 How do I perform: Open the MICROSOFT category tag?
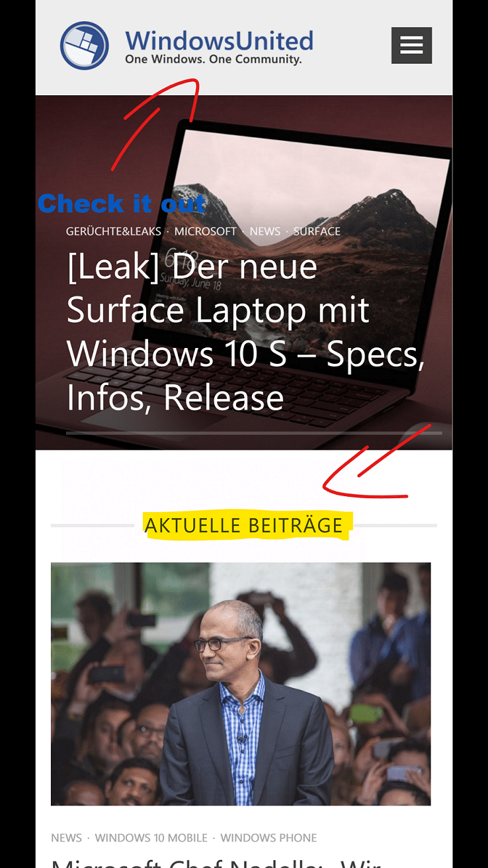tap(206, 232)
